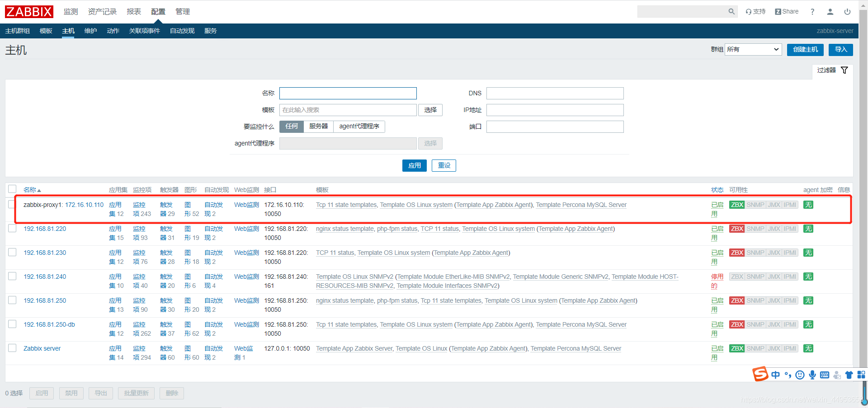
Task: Tick the checkbox for 192.168.81.250
Action: point(12,300)
